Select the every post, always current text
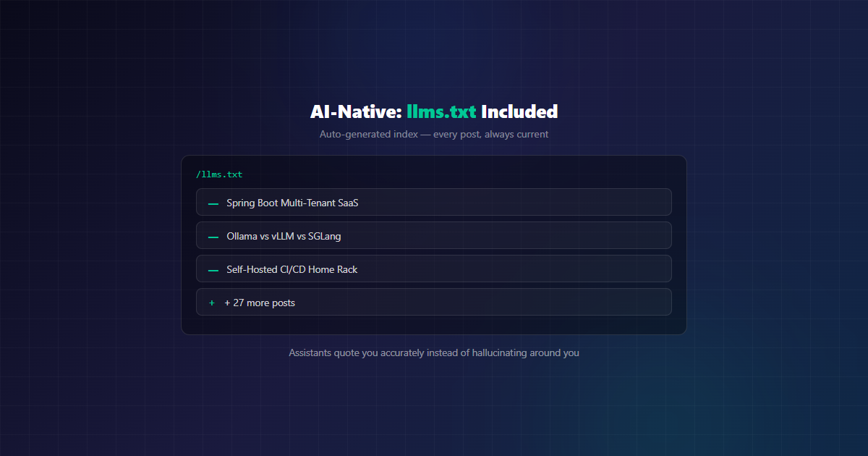This screenshot has height=456, width=868. click(490, 134)
